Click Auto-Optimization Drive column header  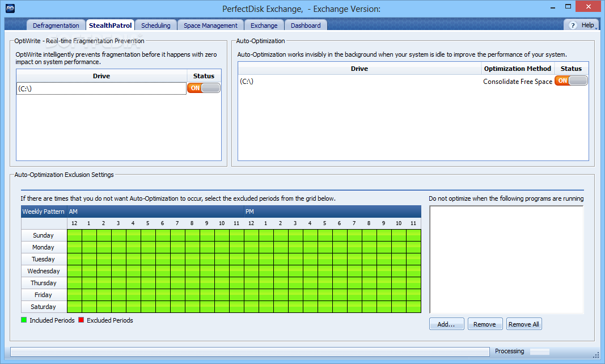click(359, 69)
